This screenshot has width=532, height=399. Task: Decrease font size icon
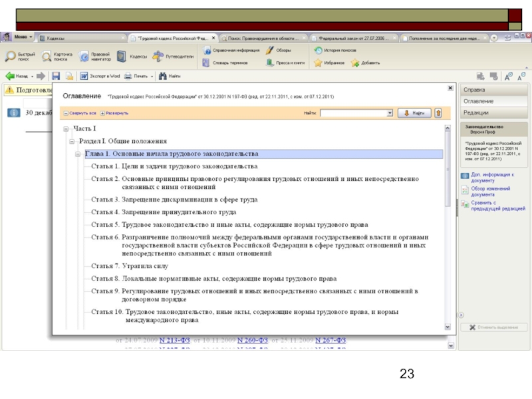[521, 76]
